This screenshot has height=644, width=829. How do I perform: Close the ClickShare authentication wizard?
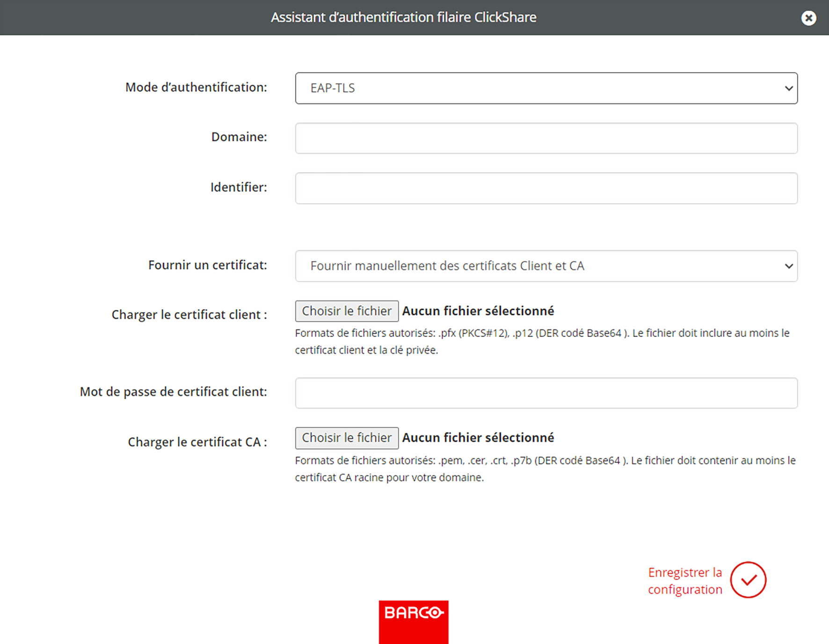tap(808, 18)
